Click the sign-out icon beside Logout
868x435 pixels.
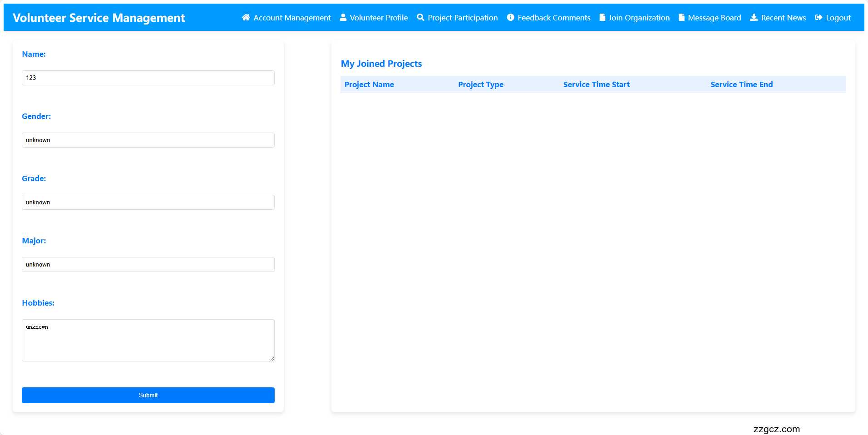point(819,18)
